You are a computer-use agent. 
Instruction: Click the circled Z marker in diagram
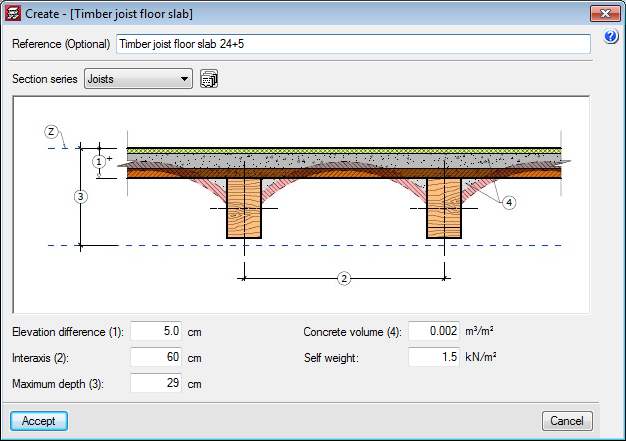[x=51, y=131]
